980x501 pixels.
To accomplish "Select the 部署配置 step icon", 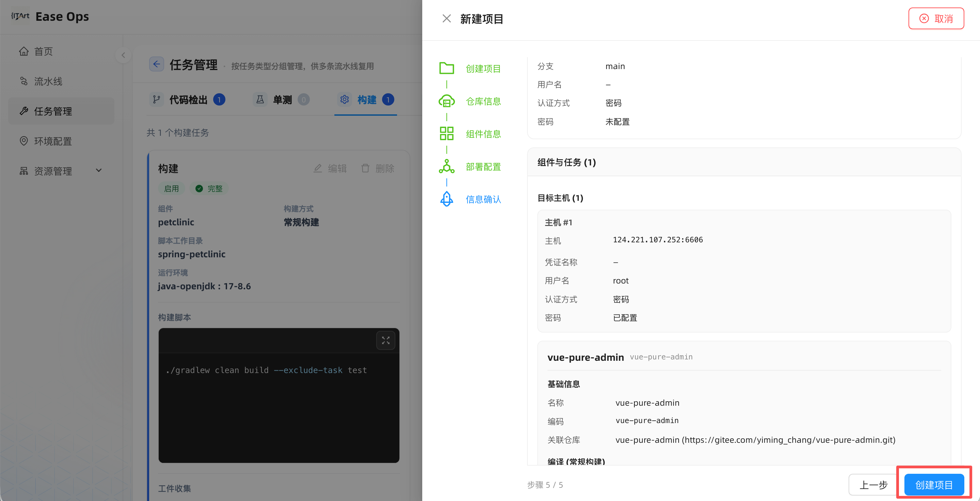I will tap(447, 166).
